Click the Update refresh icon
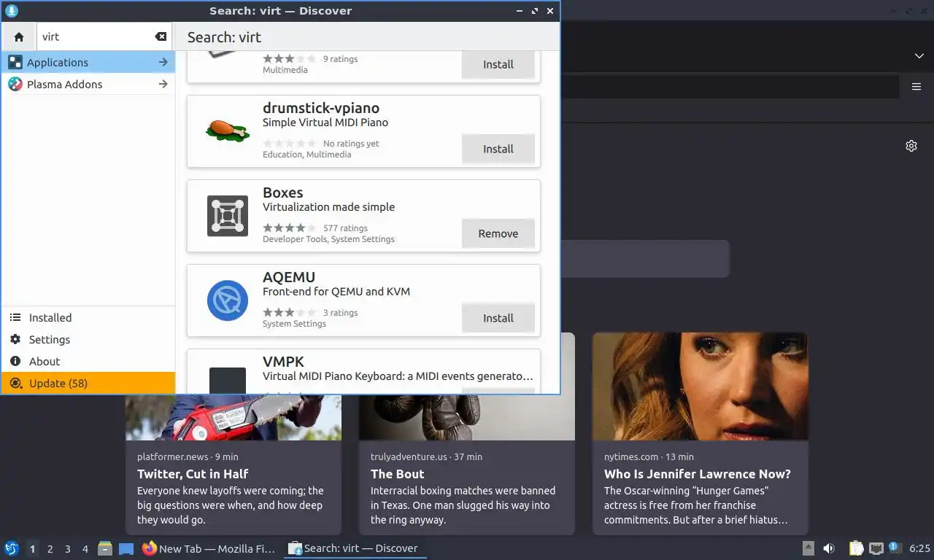Screen dimensions: 934x560 coord(15,383)
